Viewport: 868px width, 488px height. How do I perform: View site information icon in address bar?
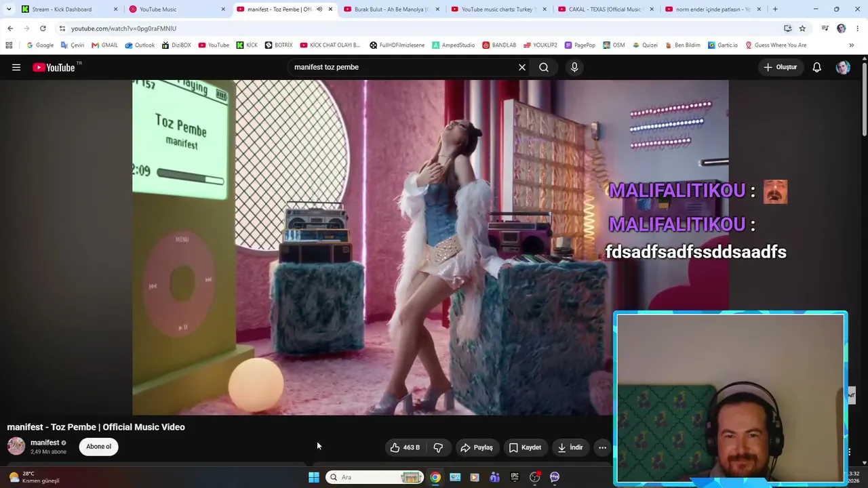point(62,28)
